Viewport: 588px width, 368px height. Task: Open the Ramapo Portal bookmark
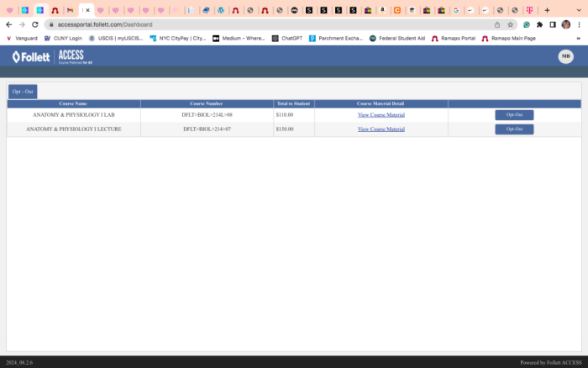click(454, 39)
